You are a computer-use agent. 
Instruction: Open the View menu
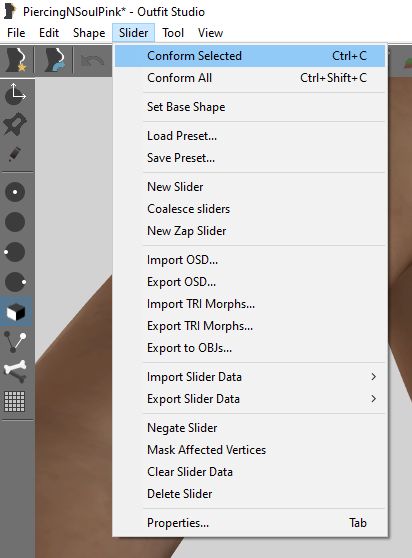(x=210, y=33)
